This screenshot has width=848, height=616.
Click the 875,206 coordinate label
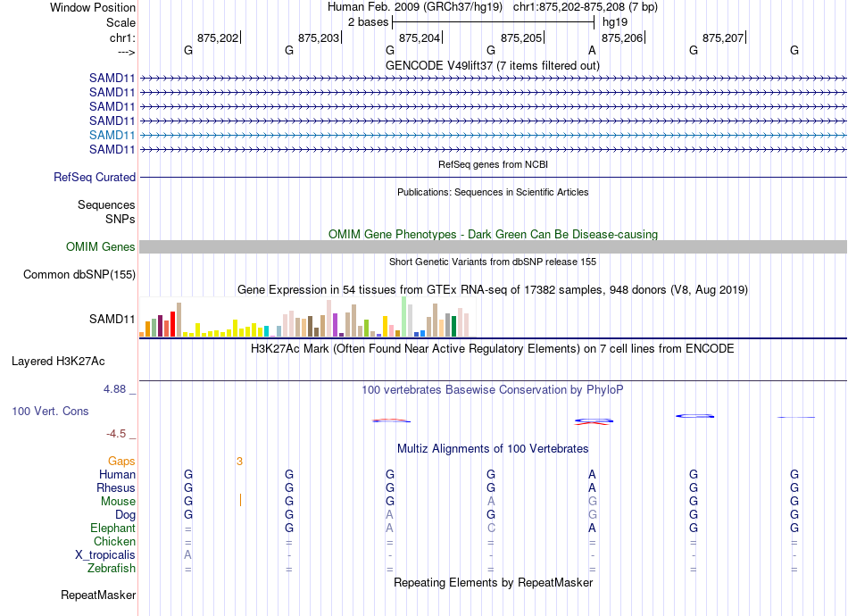click(x=622, y=37)
